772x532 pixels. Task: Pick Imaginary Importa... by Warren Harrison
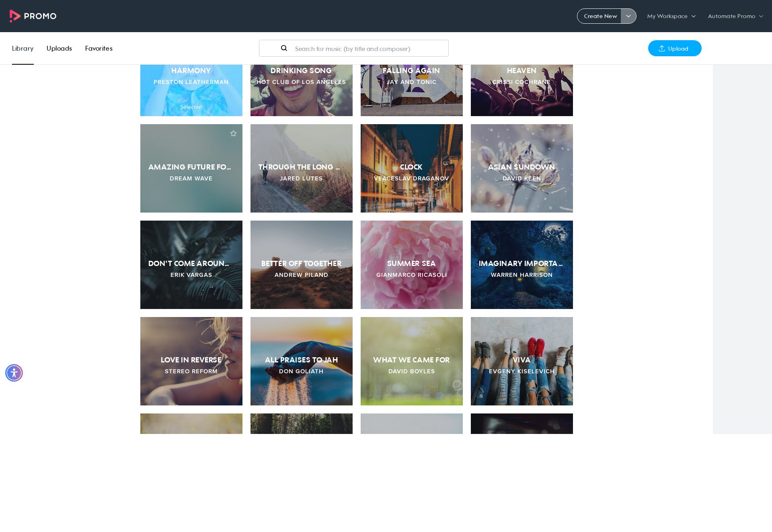pos(522,265)
